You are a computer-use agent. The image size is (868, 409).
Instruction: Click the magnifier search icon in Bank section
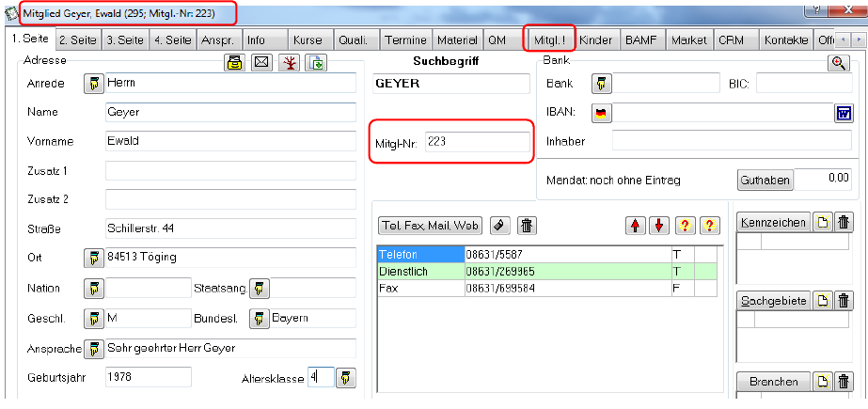click(x=839, y=63)
